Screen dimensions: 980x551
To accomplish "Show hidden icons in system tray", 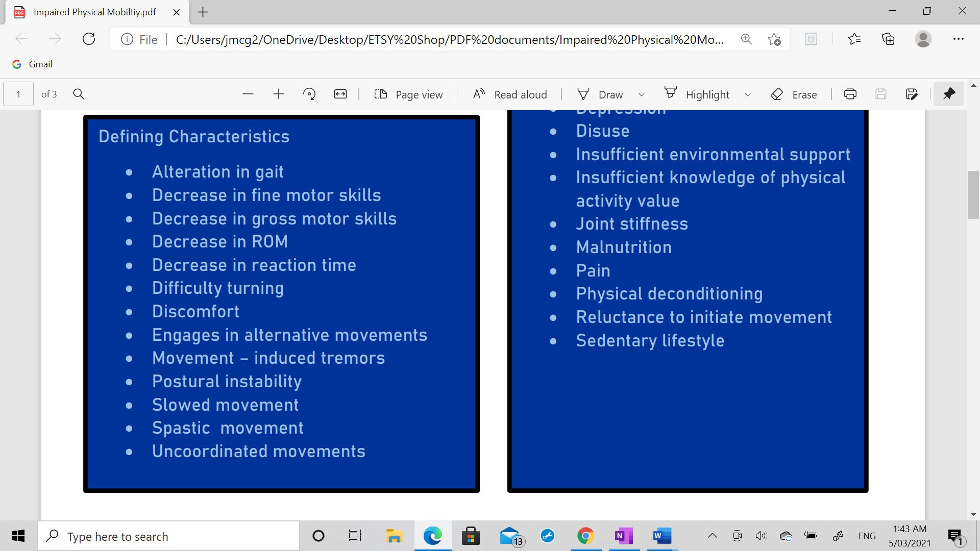I will click(x=713, y=536).
